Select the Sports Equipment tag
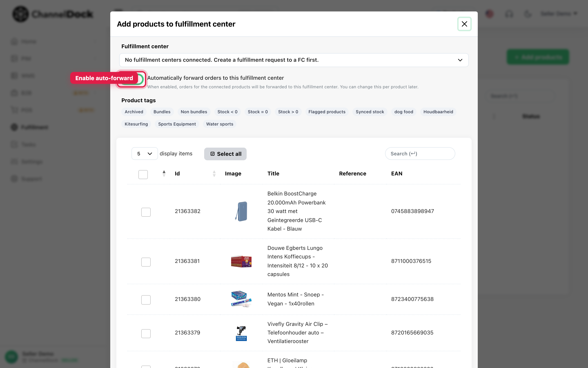The height and width of the screenshot is (368, 588). (177, 124)
